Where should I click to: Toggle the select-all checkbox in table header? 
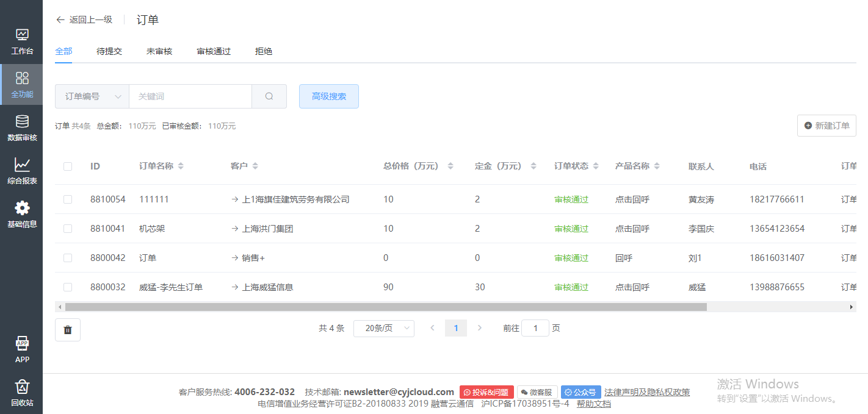(x=68, y=166)
